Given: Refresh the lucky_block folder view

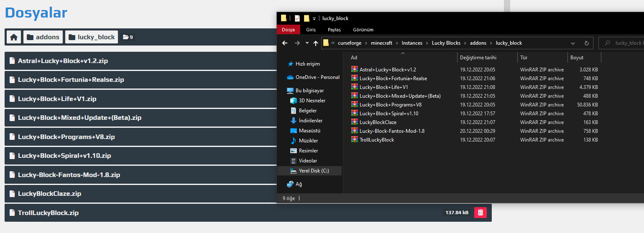Looking at the screenshot, I should coord(586,43).
